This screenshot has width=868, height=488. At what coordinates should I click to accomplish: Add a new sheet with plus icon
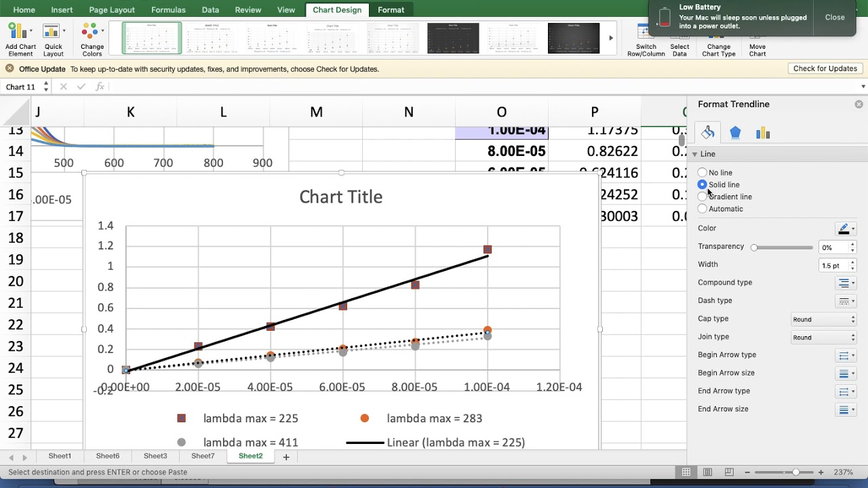[x=286, y=457]
